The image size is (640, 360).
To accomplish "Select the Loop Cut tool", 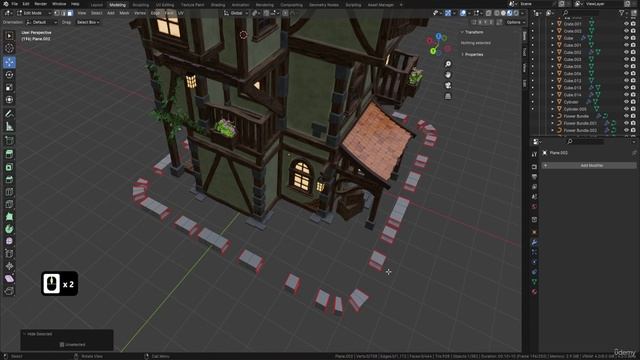I will tap(9, 192).
